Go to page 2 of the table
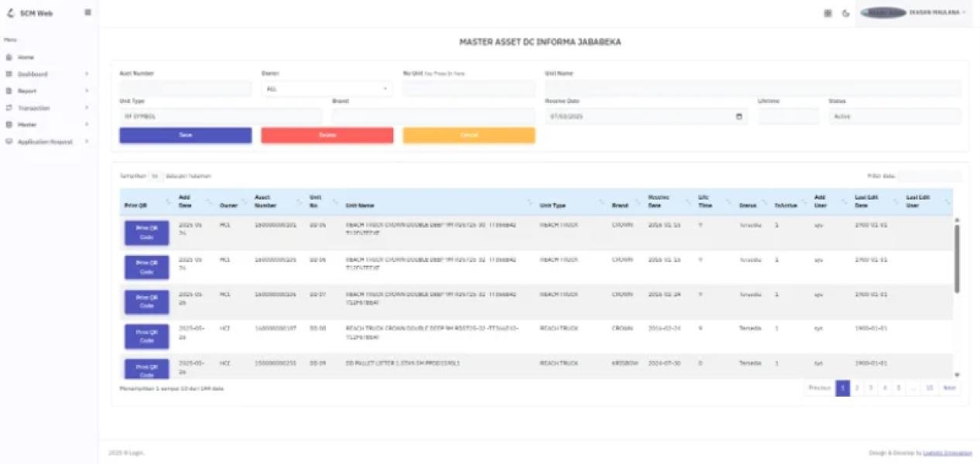980x464 pixels. (857, 388)
